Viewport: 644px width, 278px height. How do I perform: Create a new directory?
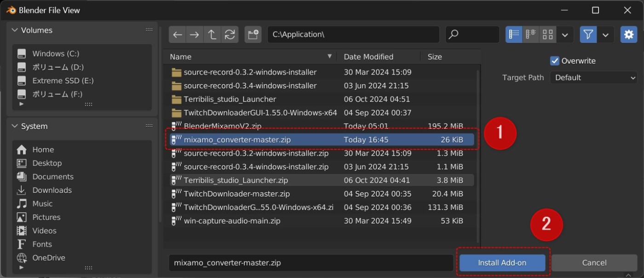point(253,35)
